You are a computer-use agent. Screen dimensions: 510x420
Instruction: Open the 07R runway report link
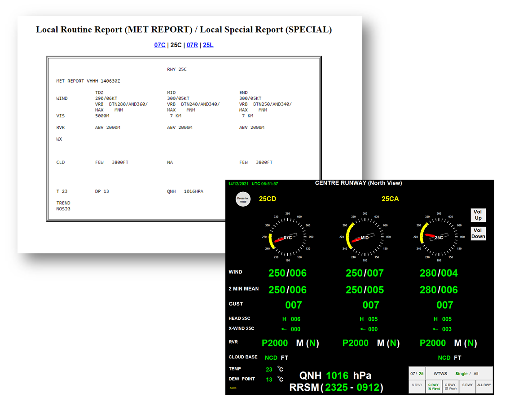[192, 45]
